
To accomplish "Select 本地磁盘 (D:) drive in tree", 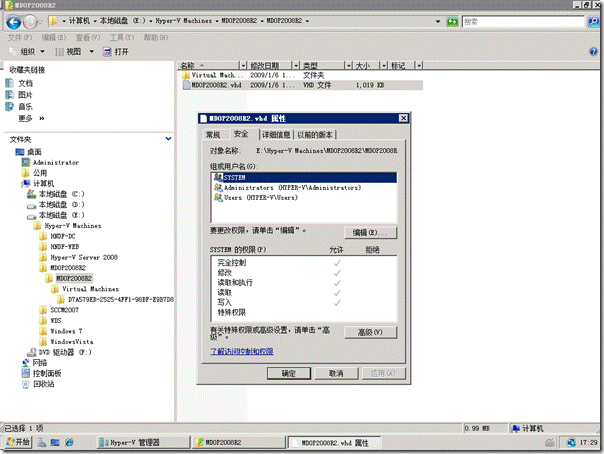I will (x=61, y=204).
